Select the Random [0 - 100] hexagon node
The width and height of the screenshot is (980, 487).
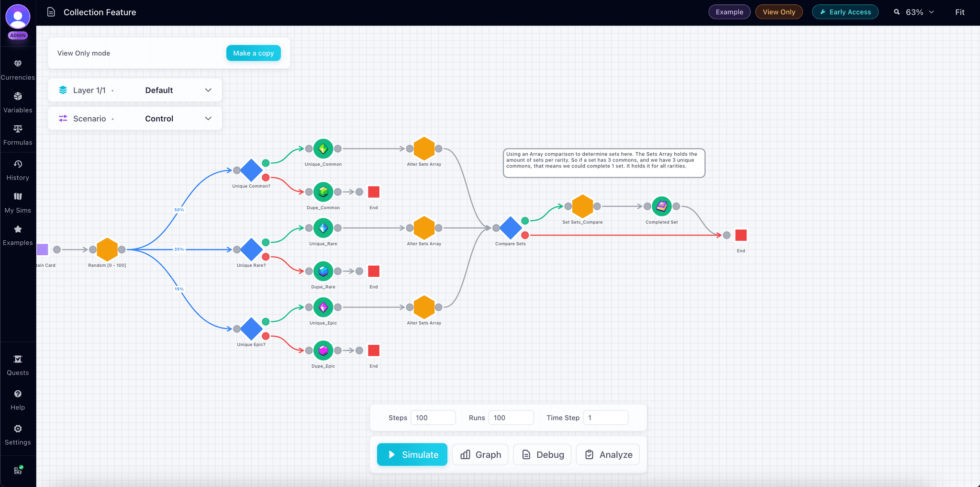[107, 249]
